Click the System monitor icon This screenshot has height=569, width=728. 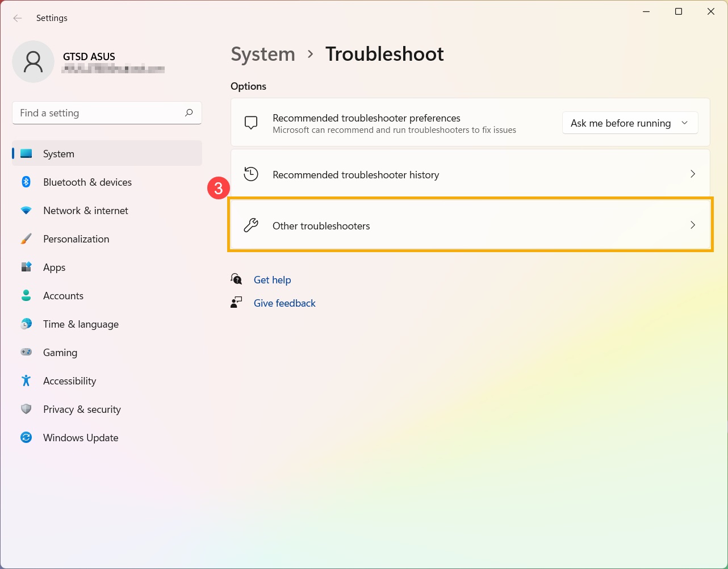(x=26, y=153)
